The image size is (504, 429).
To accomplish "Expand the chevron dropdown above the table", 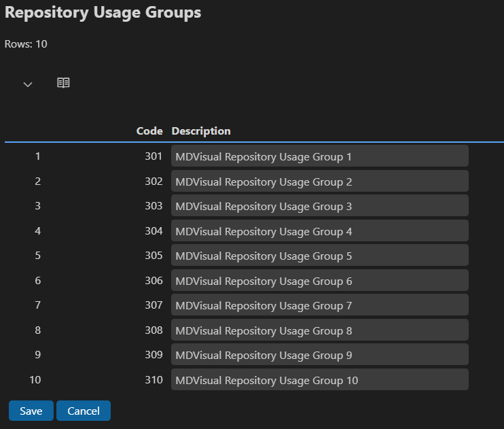I will pos(28,84).
